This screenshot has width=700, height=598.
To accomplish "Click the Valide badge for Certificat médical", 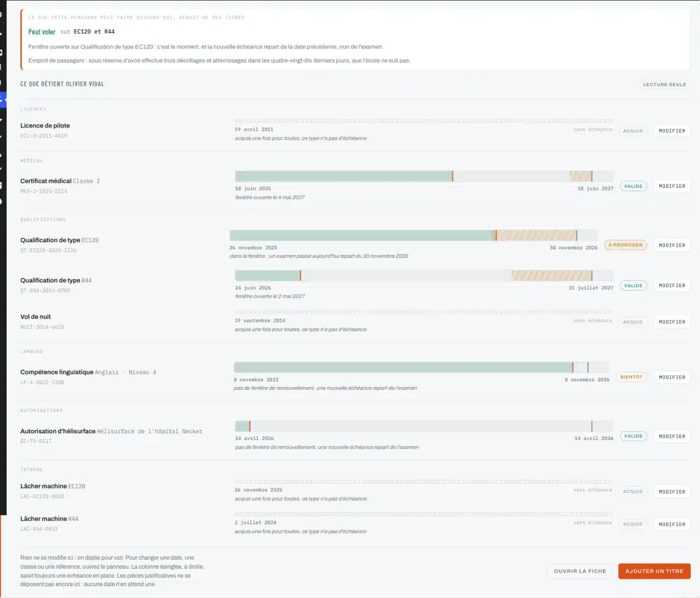I will 633,186.
